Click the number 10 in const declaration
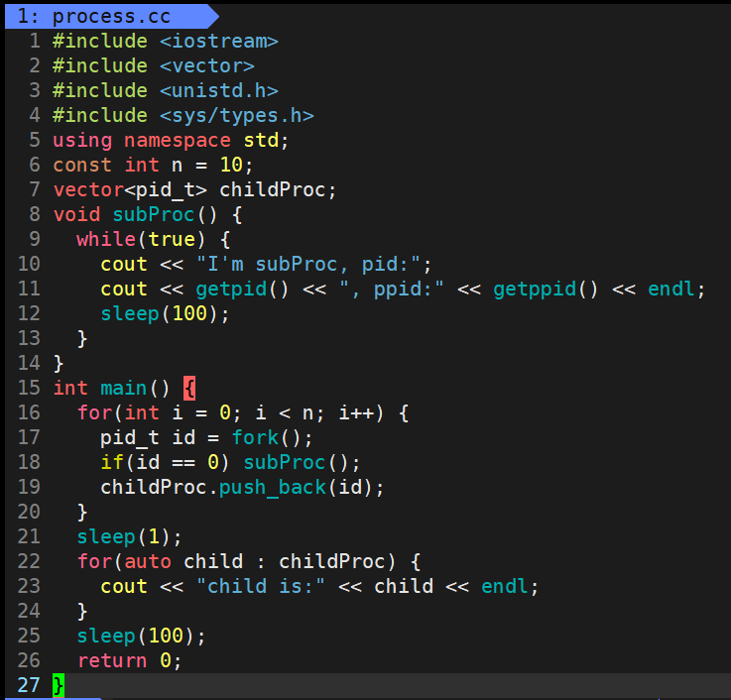731x700 pixels. click(x=231, y=165)
